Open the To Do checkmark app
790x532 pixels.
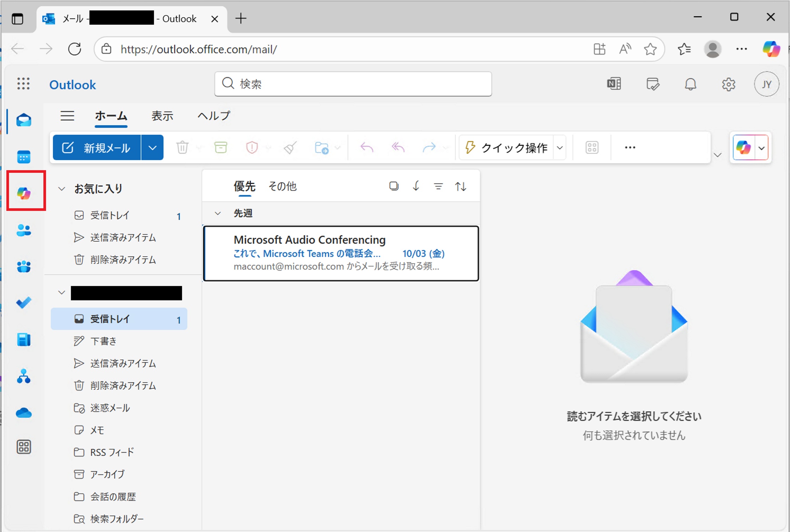point(24,303)
